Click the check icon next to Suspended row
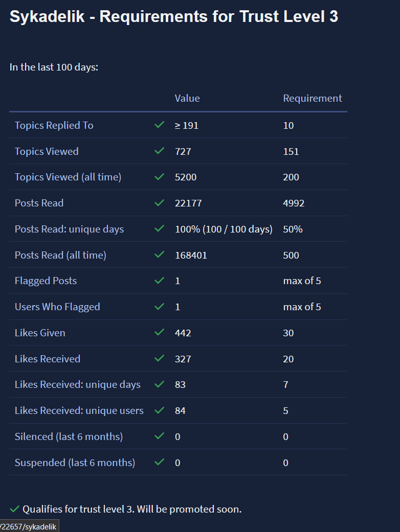Image resolution: width=400 pixels, height=532 pixels. [160, 462]
